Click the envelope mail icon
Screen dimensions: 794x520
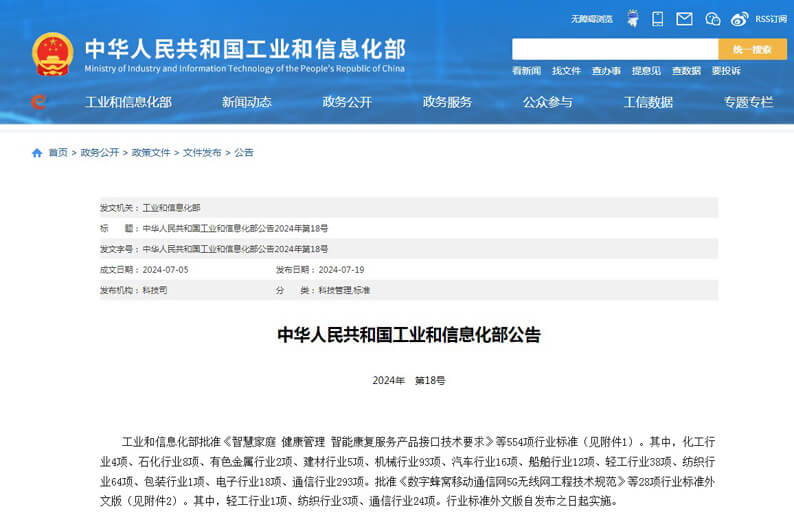pyautogui.click(x=684, y=19)
